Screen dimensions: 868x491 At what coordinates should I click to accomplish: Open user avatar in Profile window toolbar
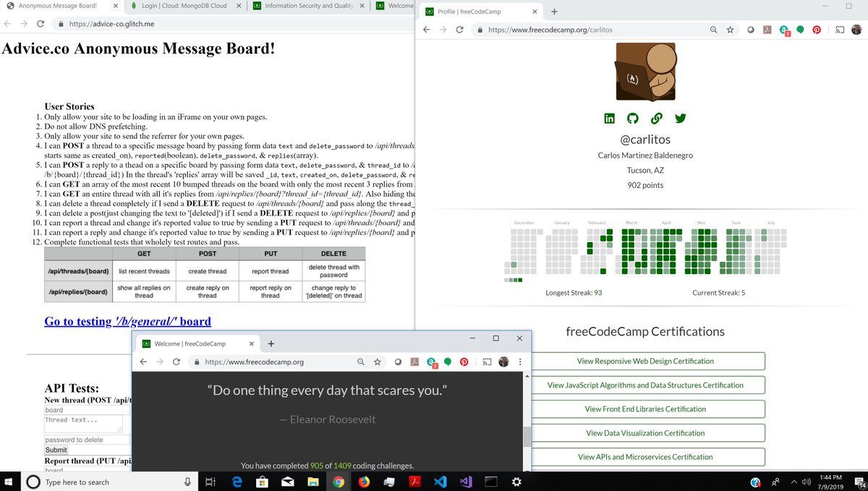tap(856, 30)
